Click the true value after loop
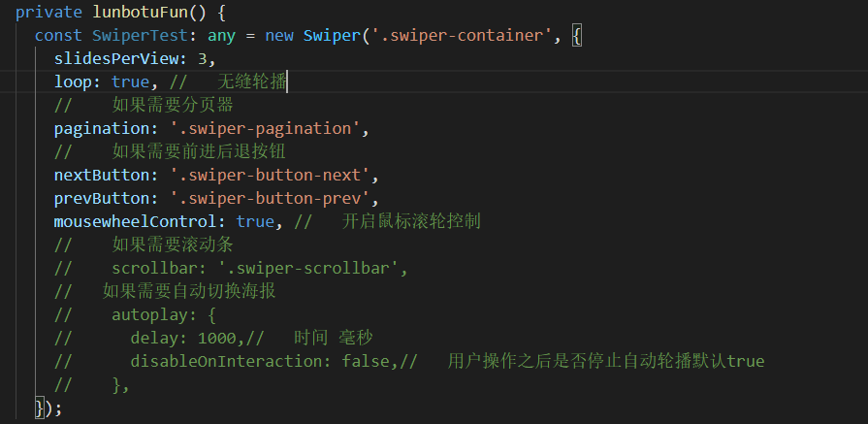The height and width of the screenshot is (424, 868). click(x=130, y=82)
